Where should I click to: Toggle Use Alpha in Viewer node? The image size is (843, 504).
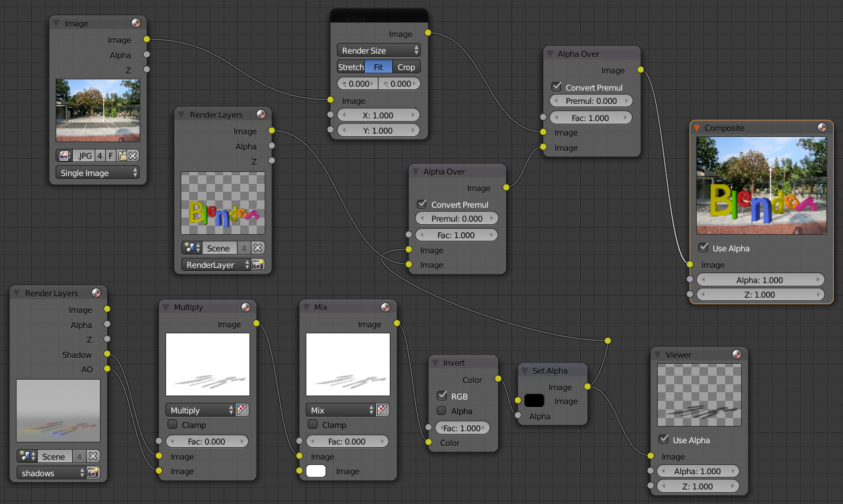coord(664,440)
